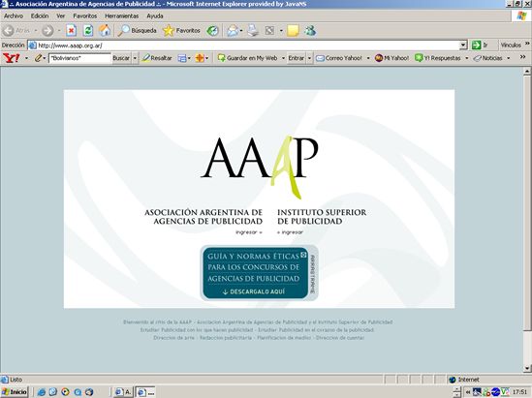This screenshot has height=398, width=532.
Task: Open the dropdown next to Entrar
Action: [x=309, y=58]
